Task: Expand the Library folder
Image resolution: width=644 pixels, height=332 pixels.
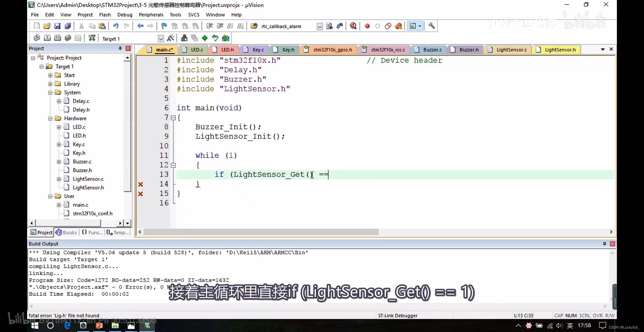Action: pos(50,84)
